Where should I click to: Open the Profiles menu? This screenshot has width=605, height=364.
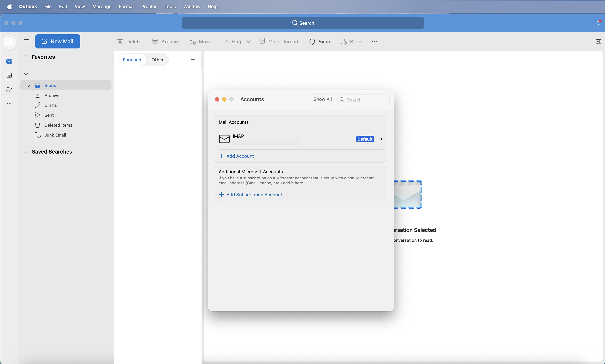click(149, 7)
